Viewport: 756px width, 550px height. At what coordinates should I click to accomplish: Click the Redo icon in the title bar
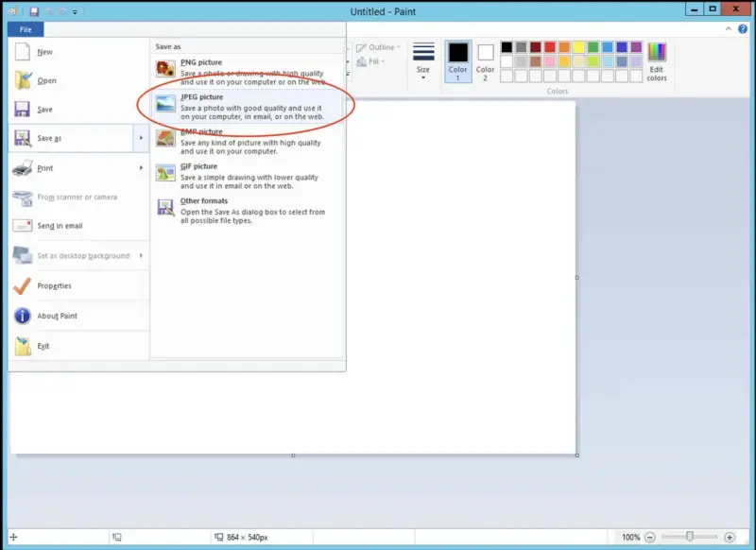pos(62,11)
